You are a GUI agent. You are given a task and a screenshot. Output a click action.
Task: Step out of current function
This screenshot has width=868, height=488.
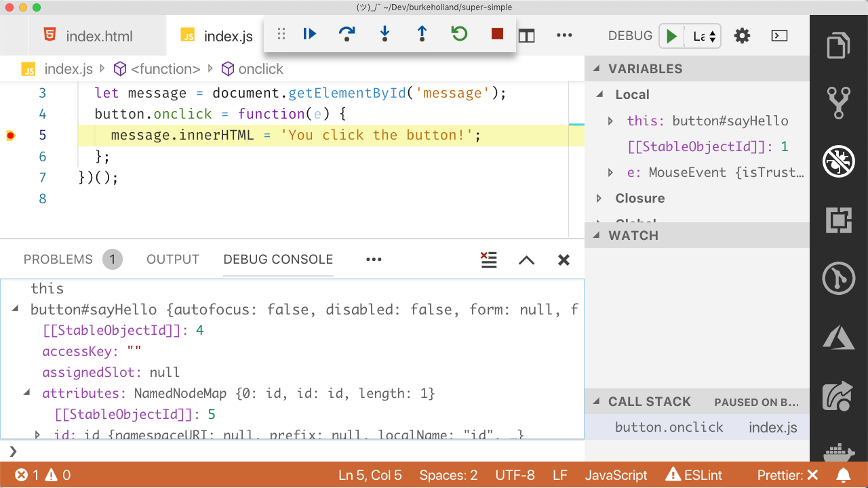pos(422,34)
